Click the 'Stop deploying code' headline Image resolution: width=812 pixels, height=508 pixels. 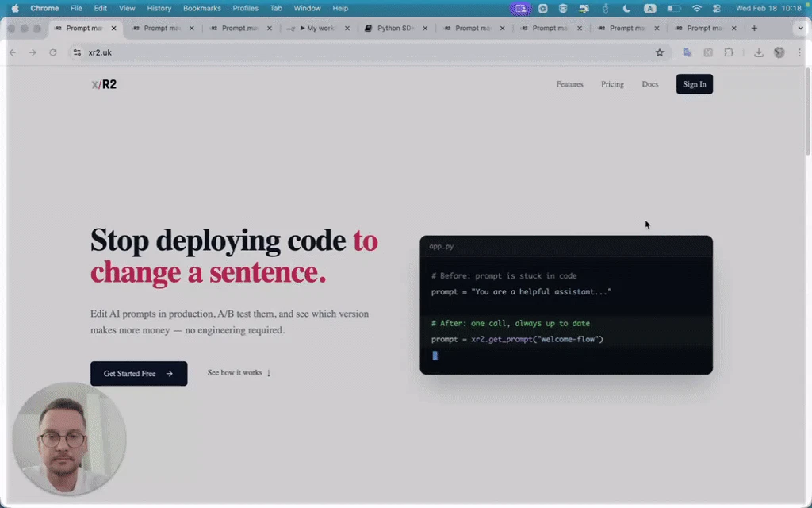pyautogui.click(x=218, y=241)
